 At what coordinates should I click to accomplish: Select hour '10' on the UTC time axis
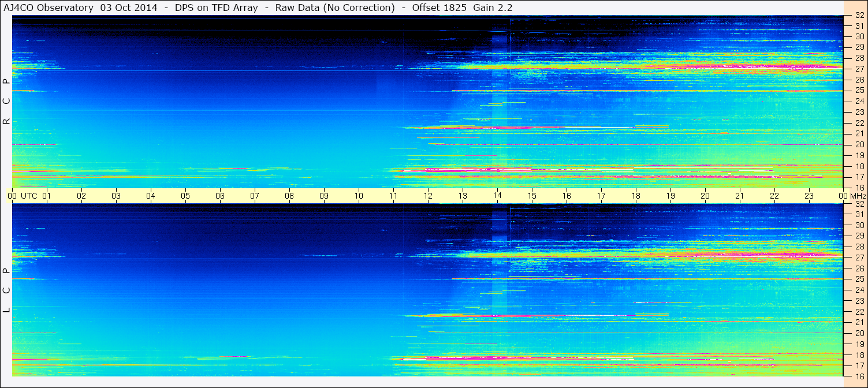point(359,196)
